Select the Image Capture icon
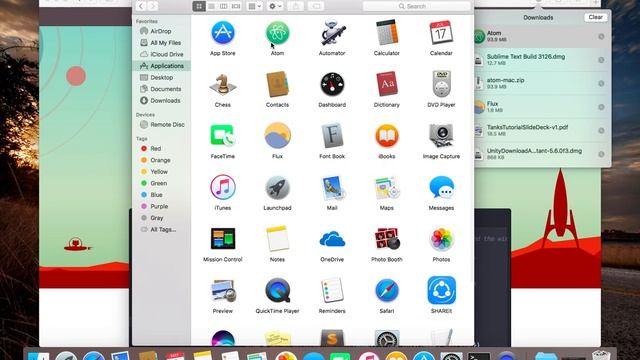 click(441, 136)
